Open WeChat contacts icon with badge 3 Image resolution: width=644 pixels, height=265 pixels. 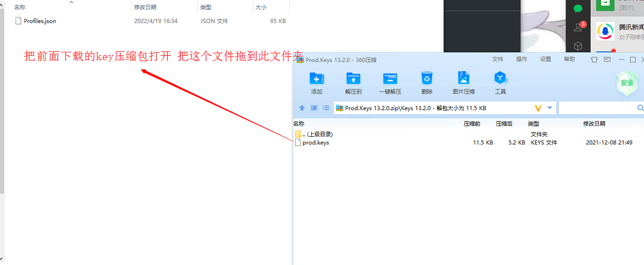pyautogui.click(x=577, y=27)
